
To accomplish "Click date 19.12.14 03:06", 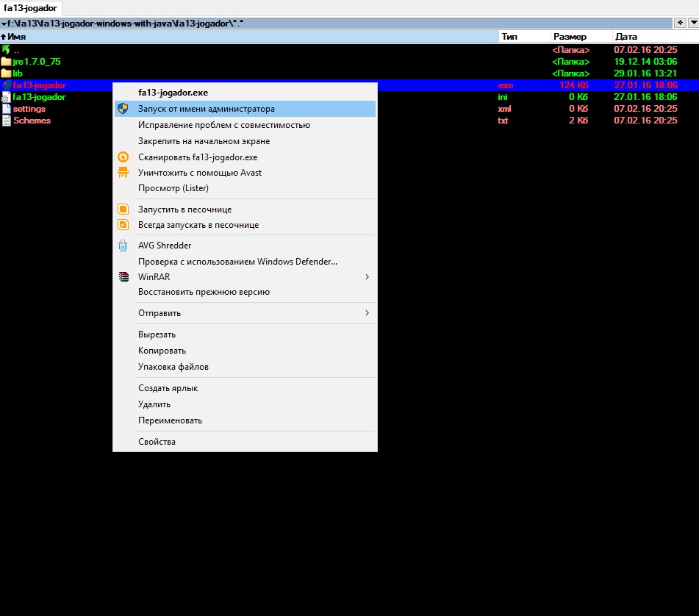I will point(645,62).
